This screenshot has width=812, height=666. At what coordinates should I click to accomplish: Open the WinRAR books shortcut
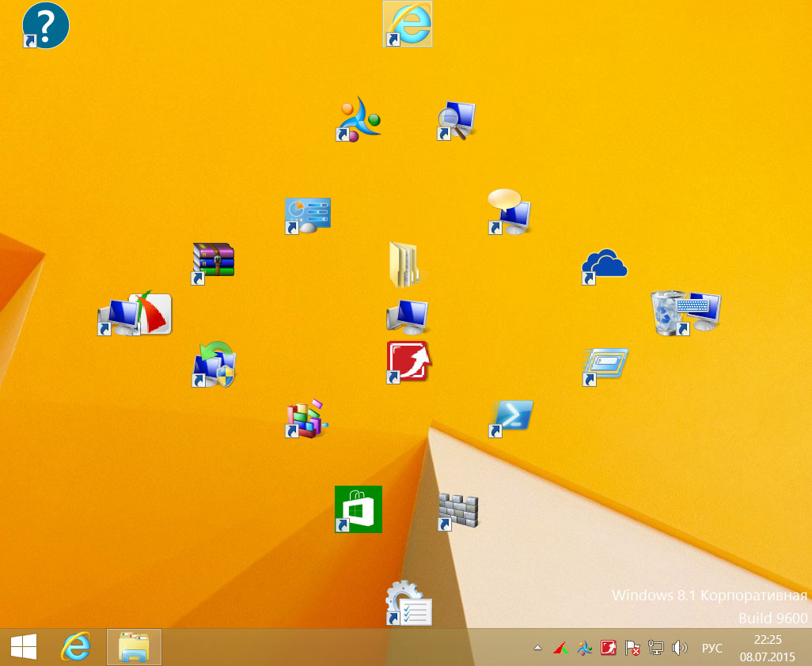[x=213, y=264]
